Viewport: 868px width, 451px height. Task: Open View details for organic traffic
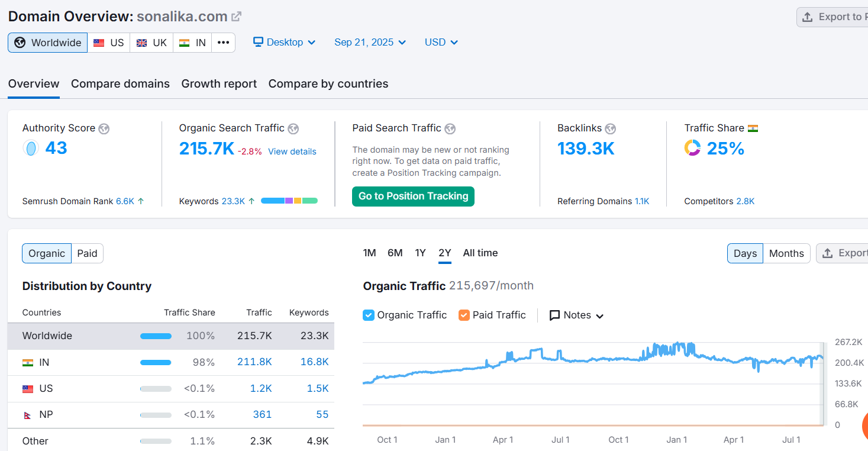(x=292, y=152)
